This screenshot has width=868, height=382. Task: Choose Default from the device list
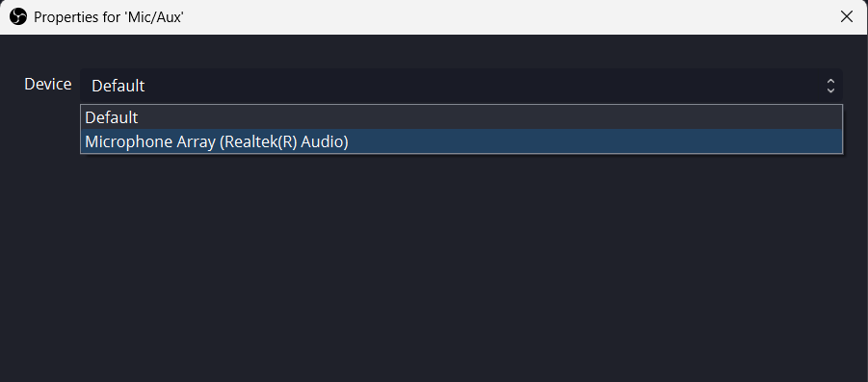[461, 117]
